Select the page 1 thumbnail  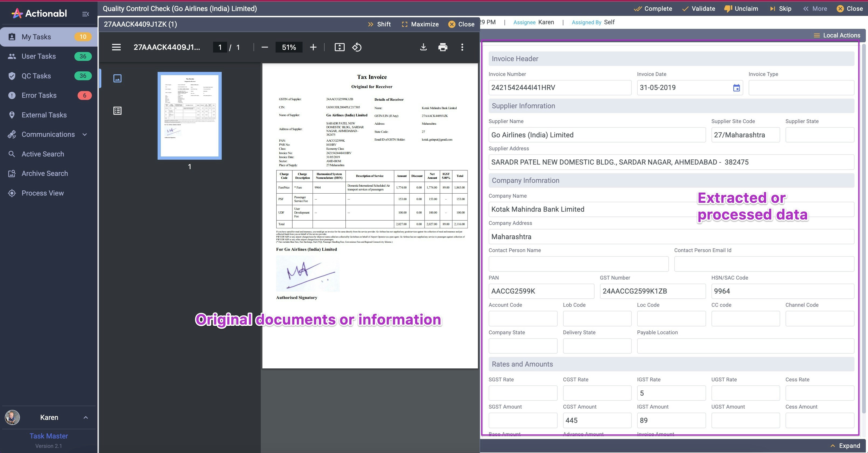(x=189, y=116)
